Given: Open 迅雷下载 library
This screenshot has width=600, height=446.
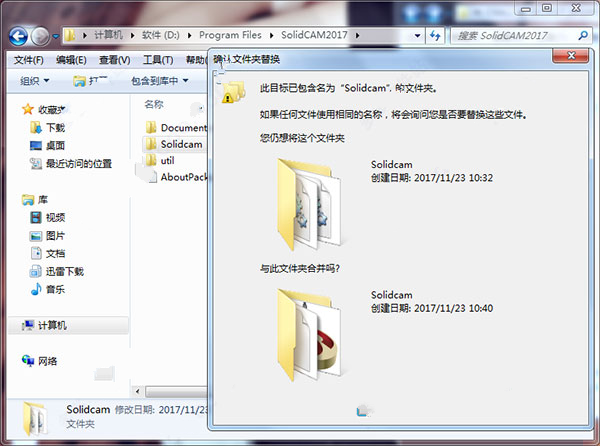Looking at the screenshot, I should pyautogui.click(x=65, y=272).
